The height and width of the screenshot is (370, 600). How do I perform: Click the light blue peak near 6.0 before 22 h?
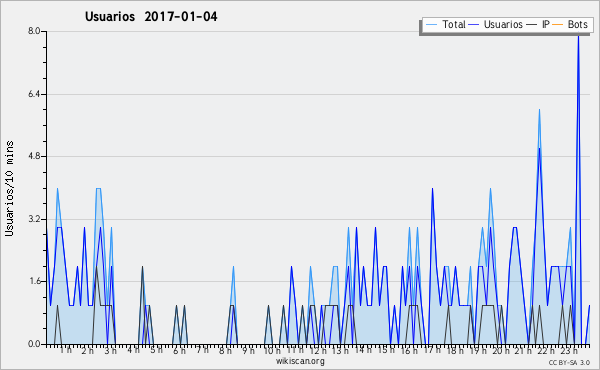coord(539,111)
